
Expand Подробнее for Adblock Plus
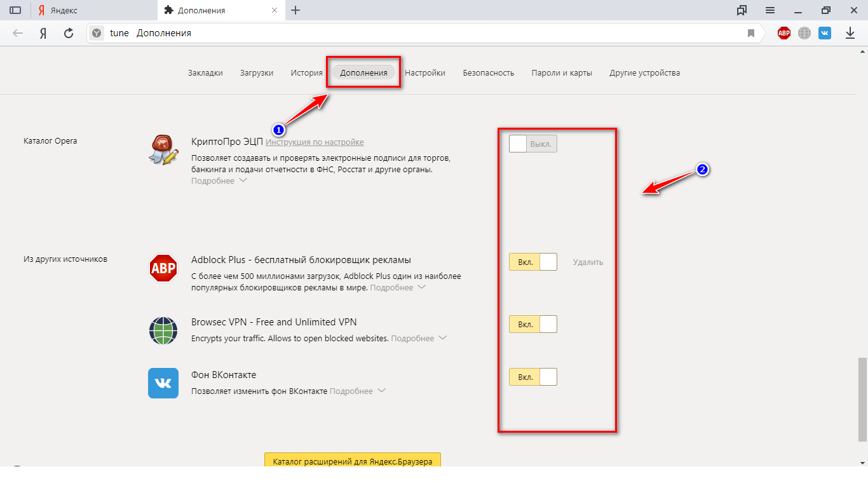coord(398,288)
